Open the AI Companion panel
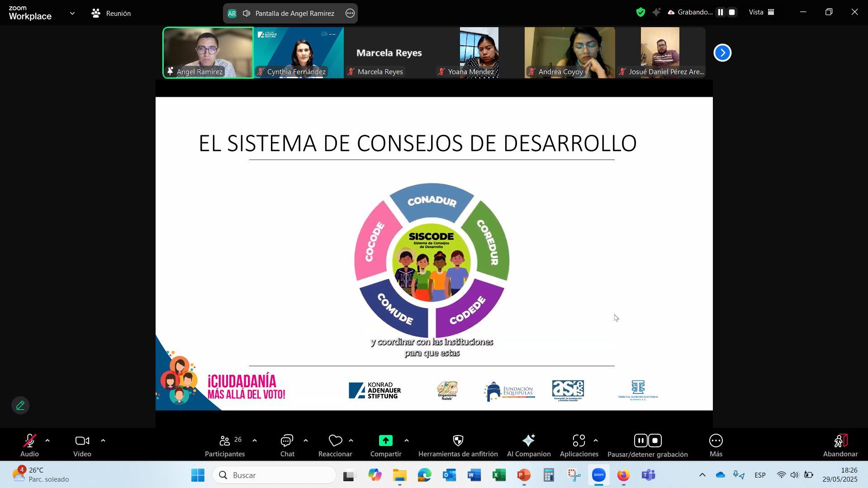 click(528, 445)
